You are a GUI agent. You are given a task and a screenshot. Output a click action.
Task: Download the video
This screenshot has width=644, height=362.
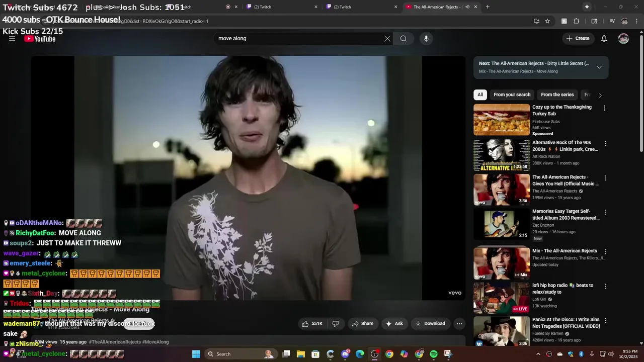tap(430, 324)
